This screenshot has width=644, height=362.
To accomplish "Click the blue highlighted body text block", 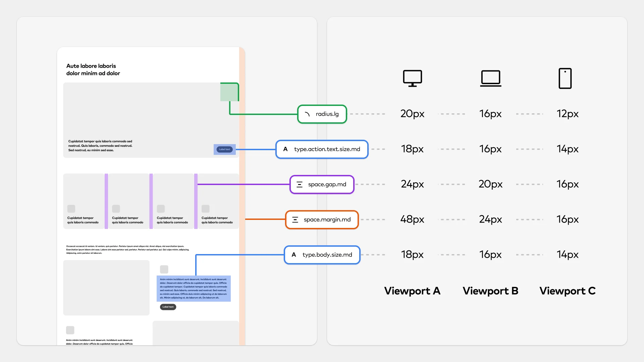I will [194, 288].
